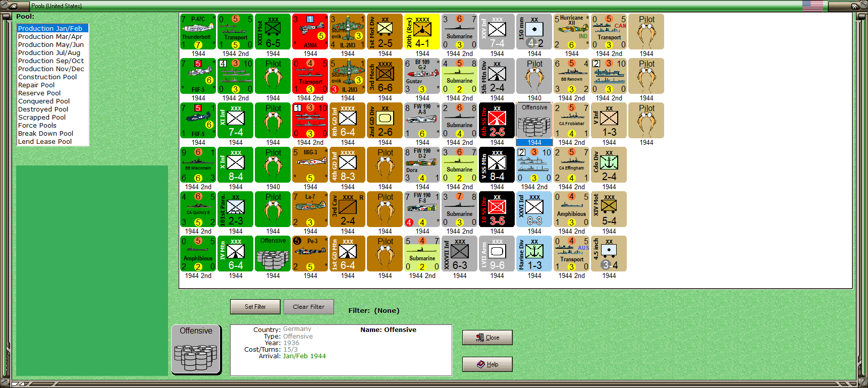The width and height of the screenshot is (868, 388).
Task: Select the 101st Para 2-3 counter
Action: (236, 209)
